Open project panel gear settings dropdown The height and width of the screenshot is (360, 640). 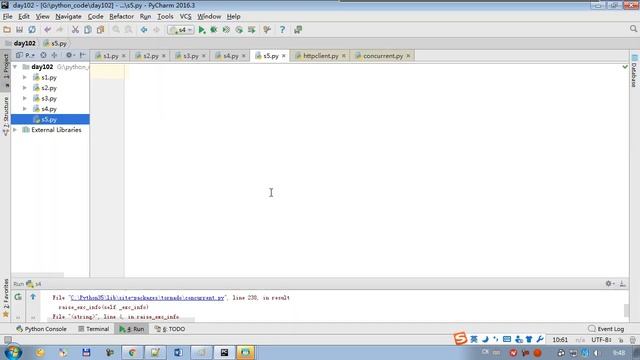point(70,55)
